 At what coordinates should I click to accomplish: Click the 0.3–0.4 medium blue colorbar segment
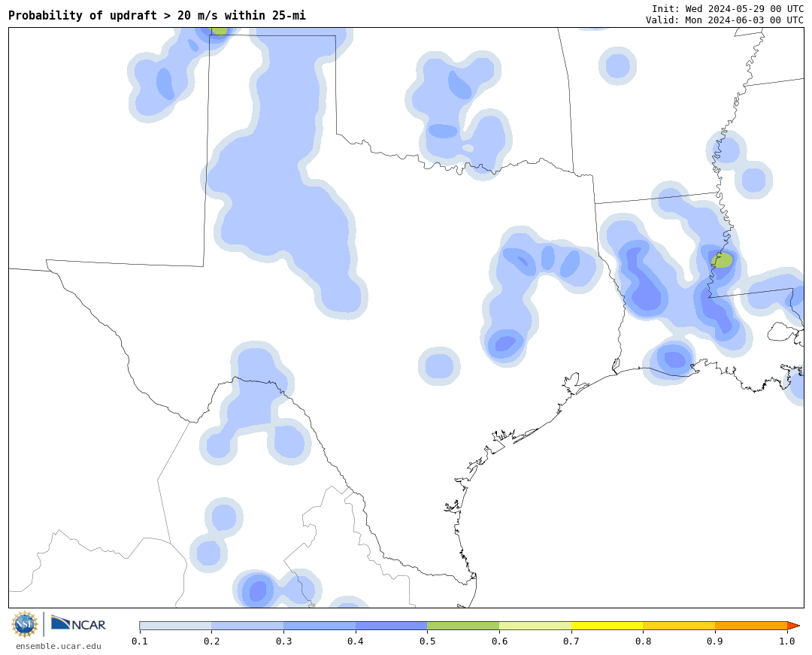pyautogui.click(x=320, y=626)
